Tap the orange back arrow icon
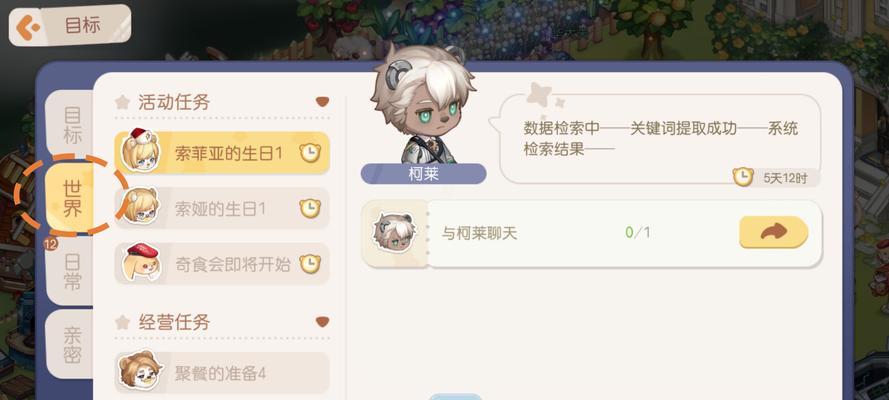 (27, 27)
